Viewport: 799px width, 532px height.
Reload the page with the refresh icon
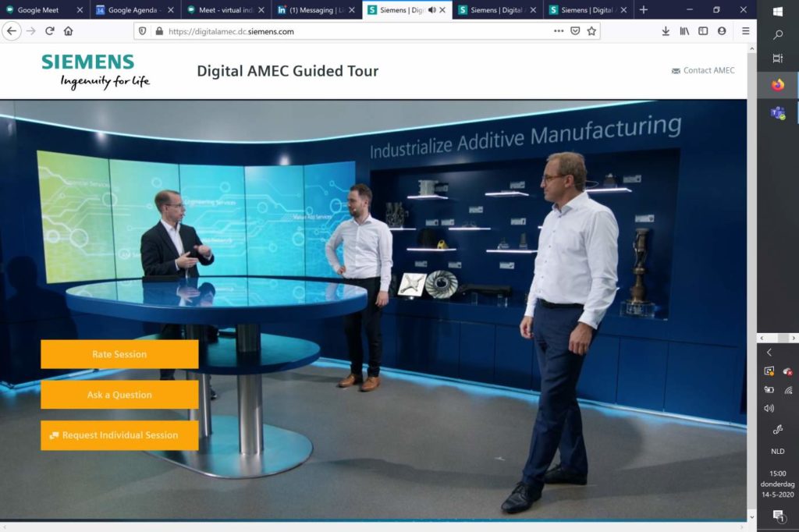pyautogui.click(x=50, y=31)
